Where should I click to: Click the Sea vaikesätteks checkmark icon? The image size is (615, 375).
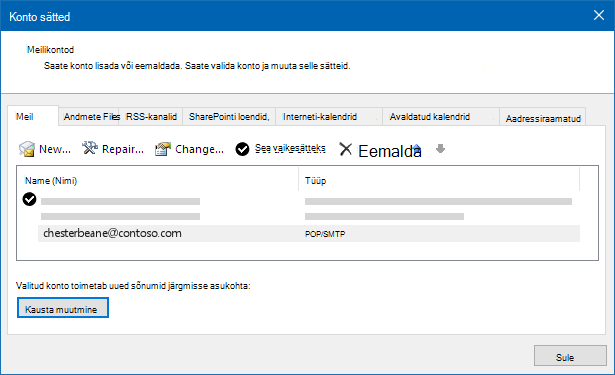click(x=242, y=149)
